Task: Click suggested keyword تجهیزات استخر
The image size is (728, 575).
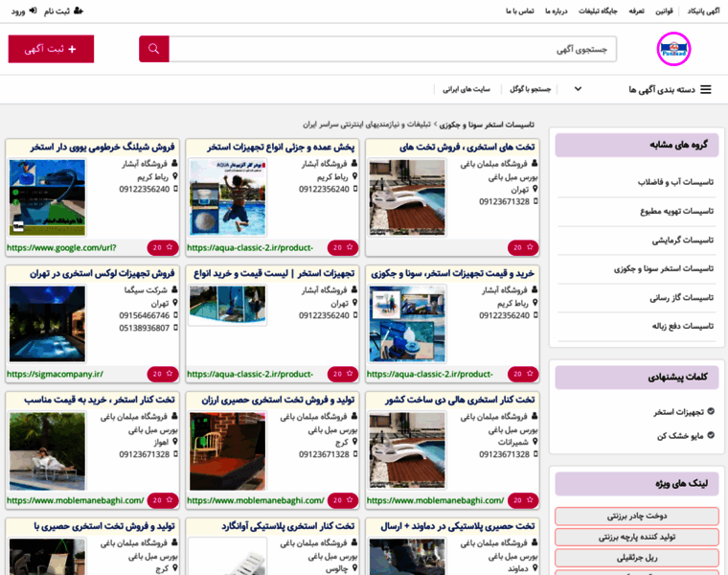Action: tap(679, 412)
